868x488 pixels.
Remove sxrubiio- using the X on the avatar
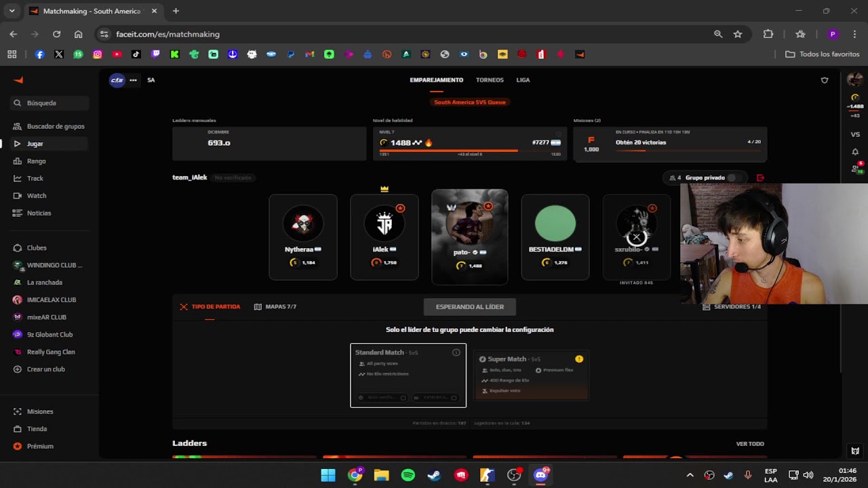coord(636,237)
